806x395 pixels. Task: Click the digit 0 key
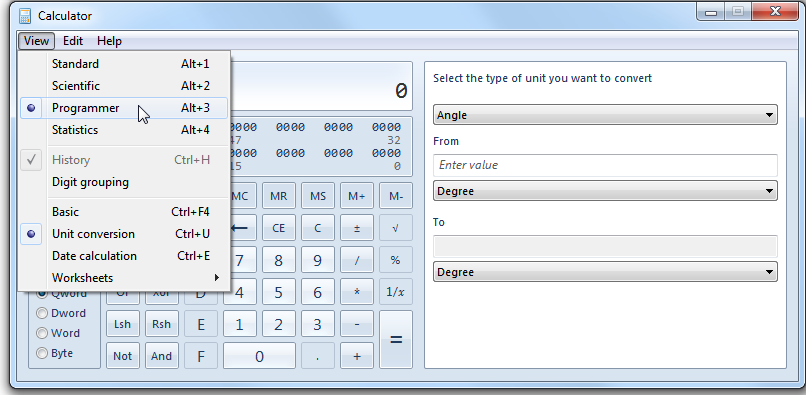[260, 356]
